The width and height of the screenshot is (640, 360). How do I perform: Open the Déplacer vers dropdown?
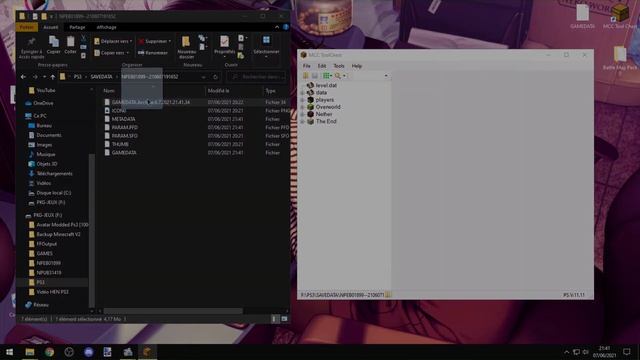pos(113,41)
